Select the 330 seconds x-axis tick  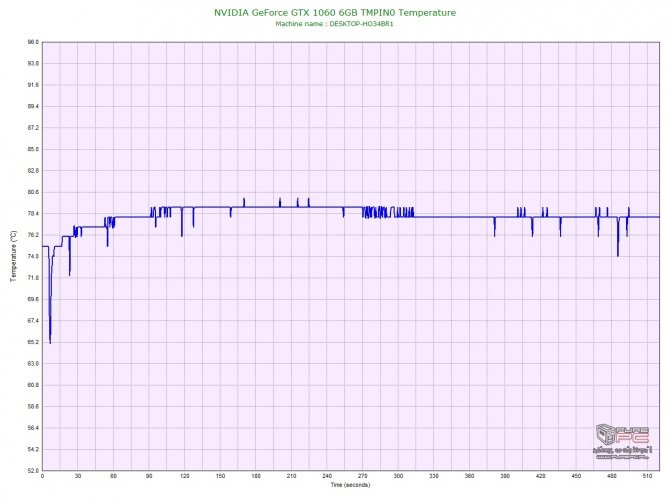434,476
